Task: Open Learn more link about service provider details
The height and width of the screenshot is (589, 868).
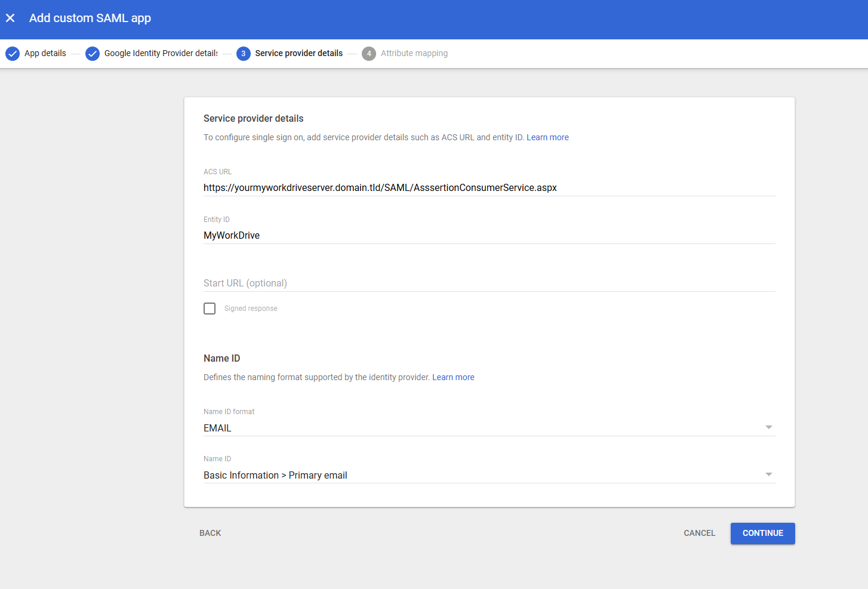Action: click(547, 137)
